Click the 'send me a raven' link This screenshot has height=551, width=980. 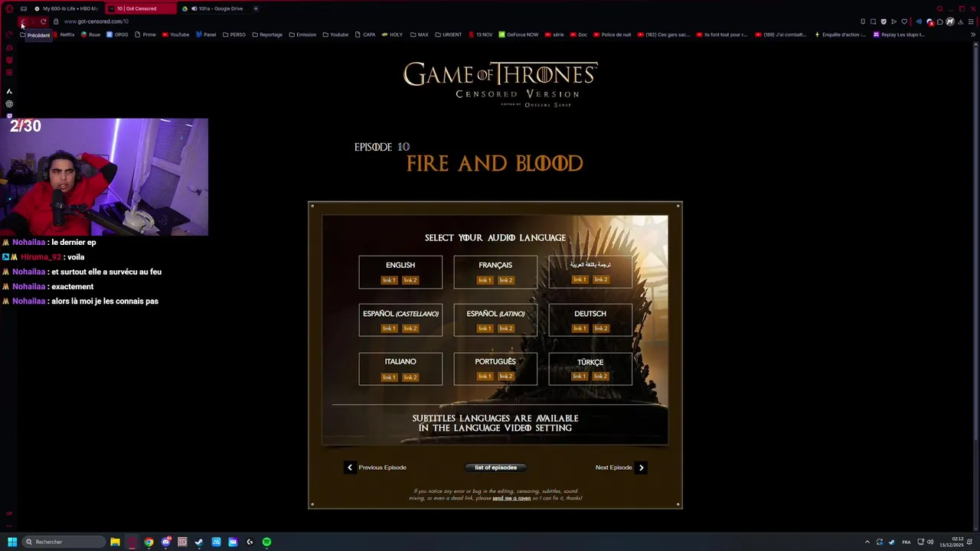pyautogui.click(x=511, y=498)
